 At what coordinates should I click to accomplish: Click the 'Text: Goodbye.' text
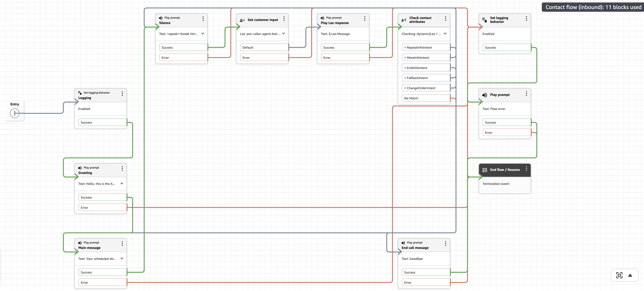[412, 259]
